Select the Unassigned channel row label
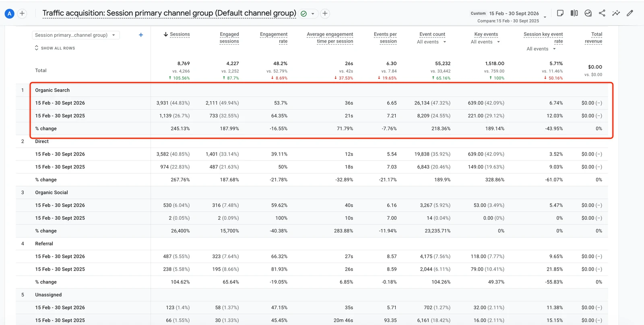Viewport: 644px width, 325px height. click(x=48, y=294)
